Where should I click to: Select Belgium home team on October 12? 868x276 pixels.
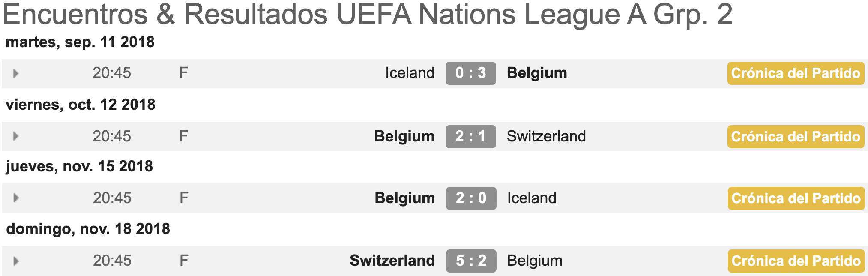(404, 136)
